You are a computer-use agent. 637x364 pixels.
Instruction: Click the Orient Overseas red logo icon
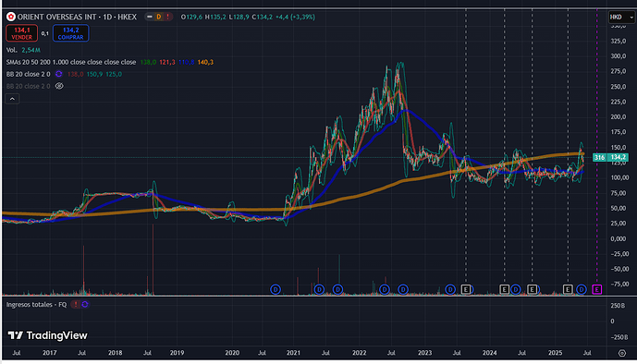click(x=11, y=17)
